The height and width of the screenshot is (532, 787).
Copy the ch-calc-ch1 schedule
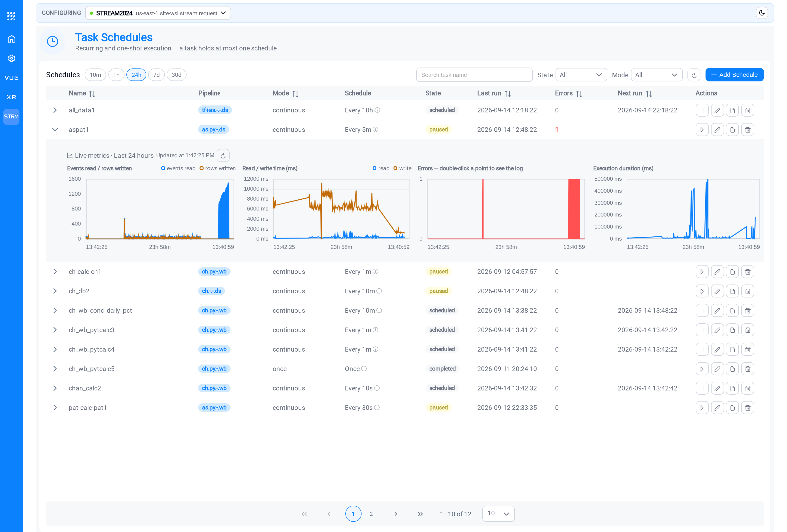pyautogui.click(x=732, y=272)
